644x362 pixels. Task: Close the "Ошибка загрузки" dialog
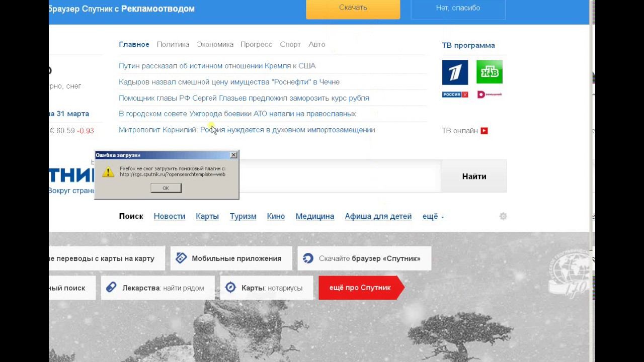[x=233, y=155]
